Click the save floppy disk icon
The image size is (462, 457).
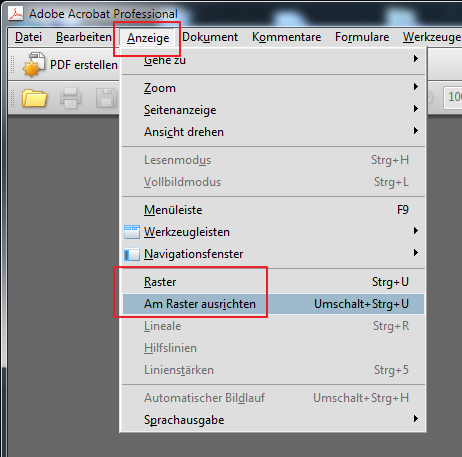click(106, 98)
